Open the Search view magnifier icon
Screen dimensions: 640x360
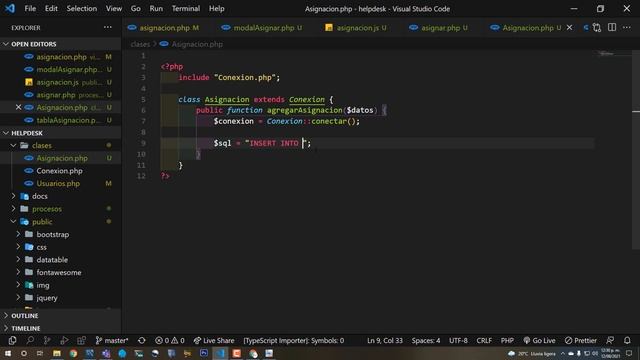30,340
